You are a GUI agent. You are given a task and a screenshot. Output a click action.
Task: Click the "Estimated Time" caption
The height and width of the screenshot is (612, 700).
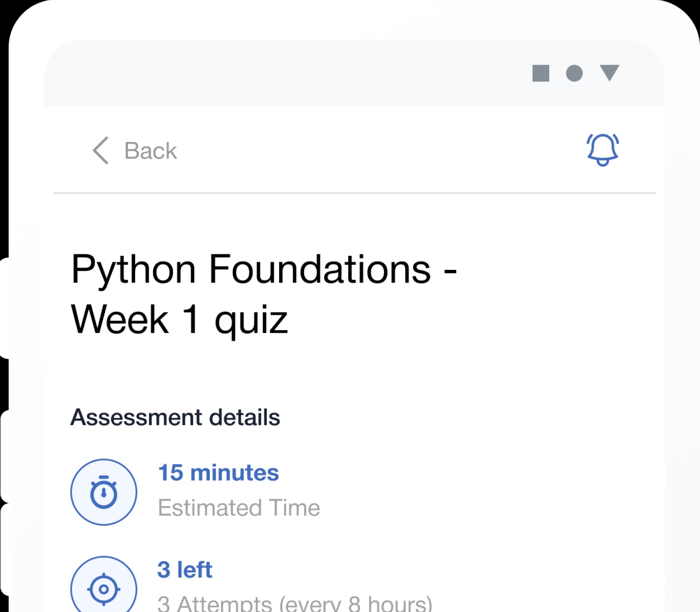(239, 508)
